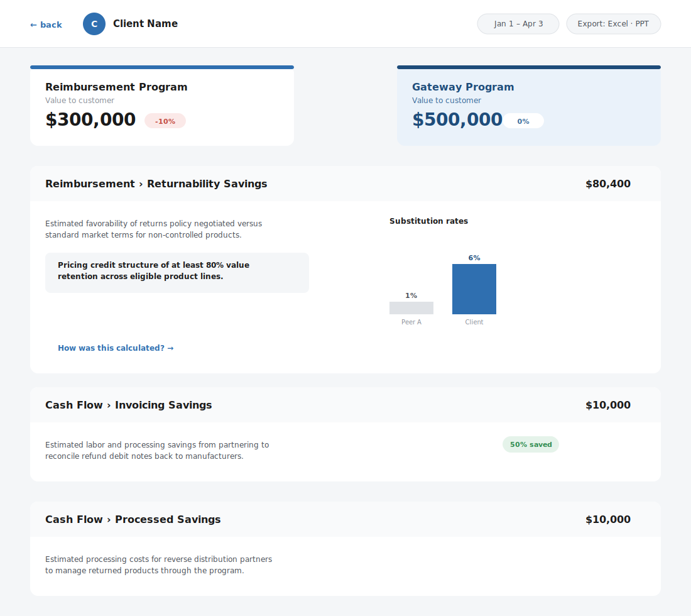Click Export: Excel · PPT button
Viewport: 691px width, 616px height.
[x=614, y=24]
